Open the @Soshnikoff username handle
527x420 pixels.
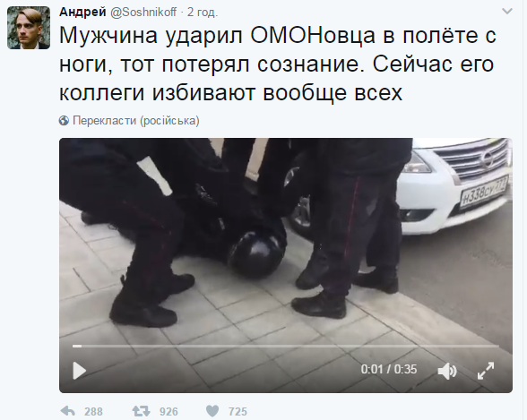pyautogui.click(x=143, y=12)
